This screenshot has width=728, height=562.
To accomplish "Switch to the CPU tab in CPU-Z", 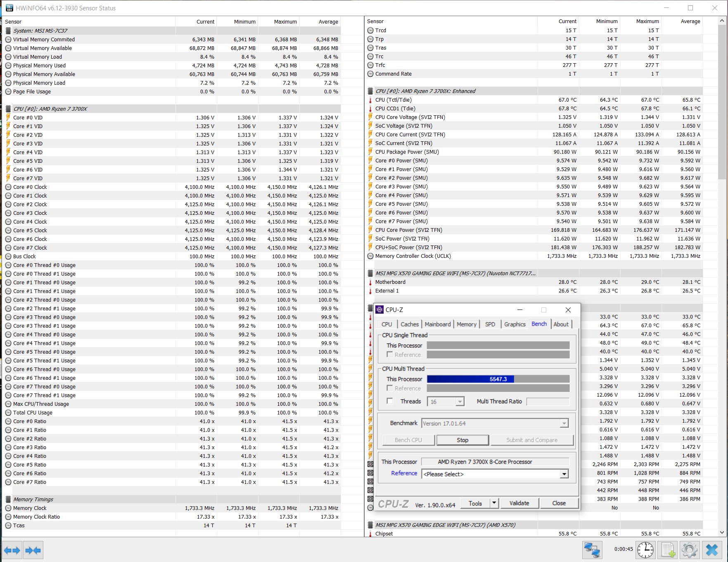I will 387,324.
